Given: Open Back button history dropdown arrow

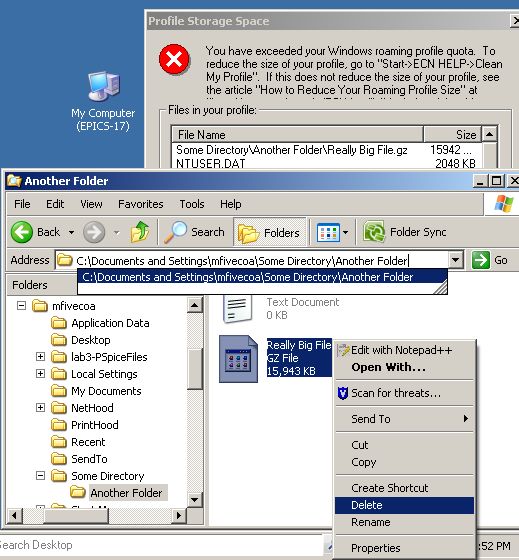Looking at the screenshot, I should point(71,232).
